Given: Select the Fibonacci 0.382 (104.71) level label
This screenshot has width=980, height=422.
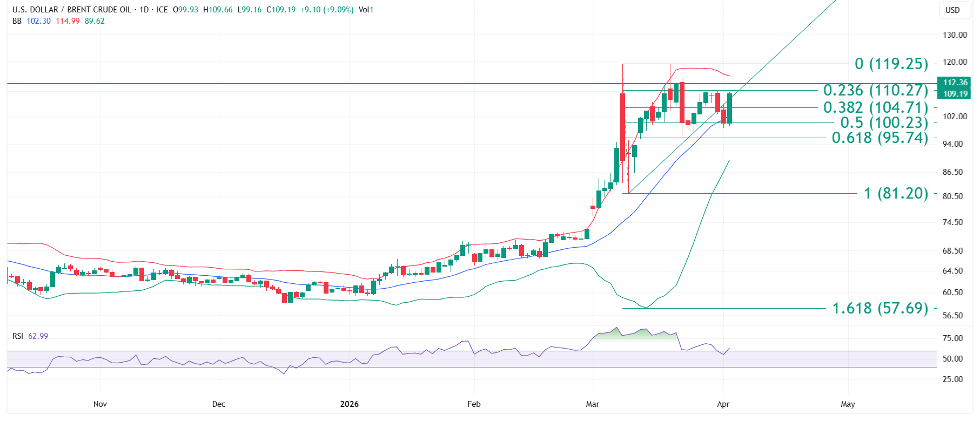Looking at the screenshot, I should tap(875, 107).
